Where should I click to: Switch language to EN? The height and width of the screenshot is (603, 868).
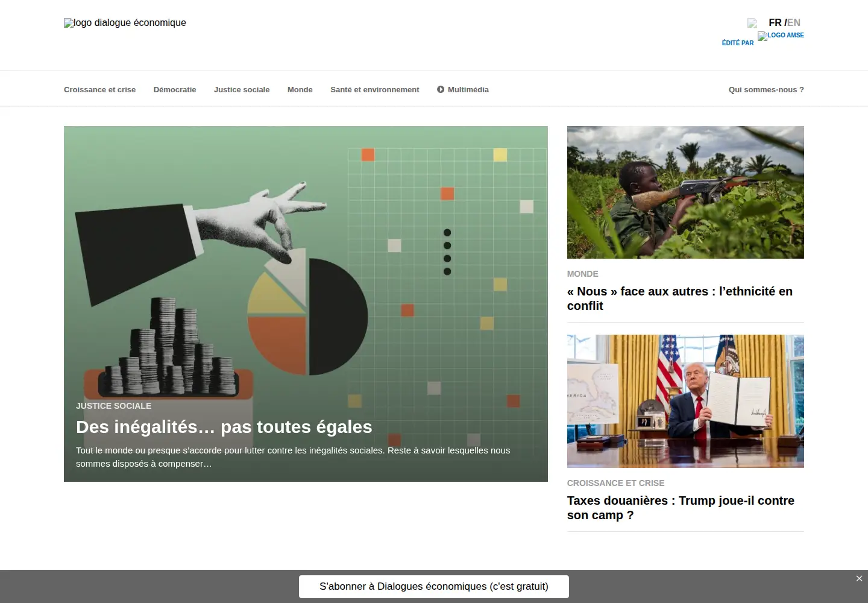point(794,22)
